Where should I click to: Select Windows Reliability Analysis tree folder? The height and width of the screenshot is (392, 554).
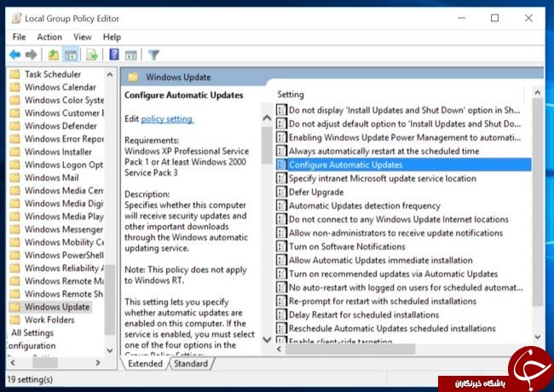click(x=64, y=268)
